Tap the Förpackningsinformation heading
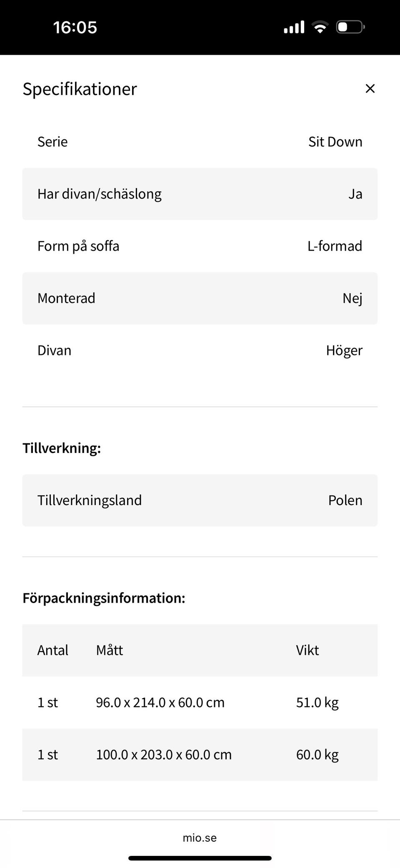The height and width of the screenshot is (868, 400). (104, 598)
